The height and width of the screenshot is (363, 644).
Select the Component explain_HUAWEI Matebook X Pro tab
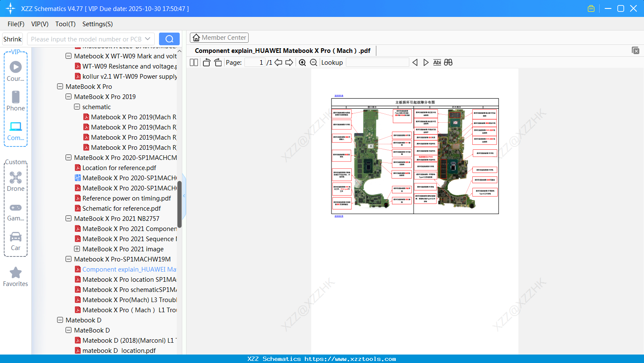tap(282, 51)
